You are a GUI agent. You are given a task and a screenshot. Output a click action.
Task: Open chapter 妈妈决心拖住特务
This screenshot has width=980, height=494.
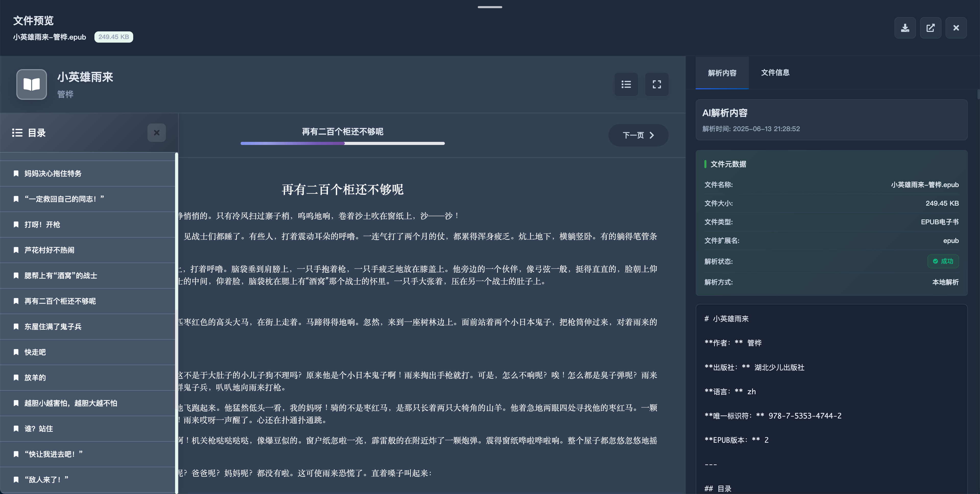point(88,174)
